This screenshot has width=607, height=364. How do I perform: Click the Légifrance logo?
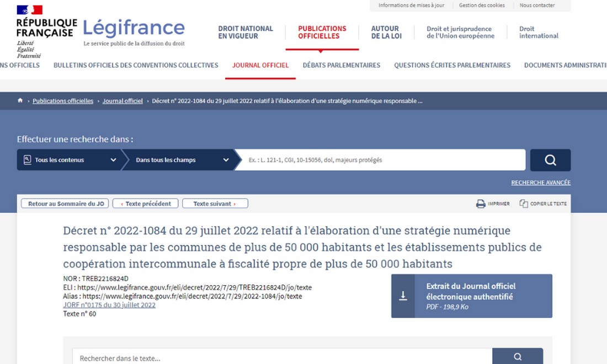(x=132, y=28)
